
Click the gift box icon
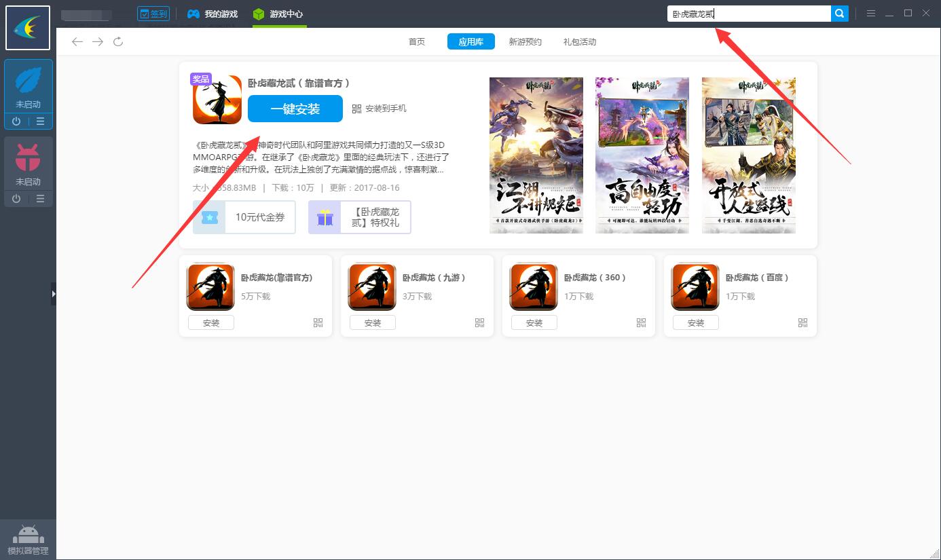point(325,217)
